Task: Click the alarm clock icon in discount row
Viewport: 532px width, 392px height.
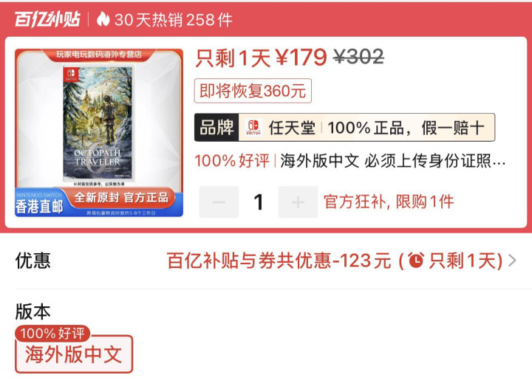Action: click(x=416, y=261)
